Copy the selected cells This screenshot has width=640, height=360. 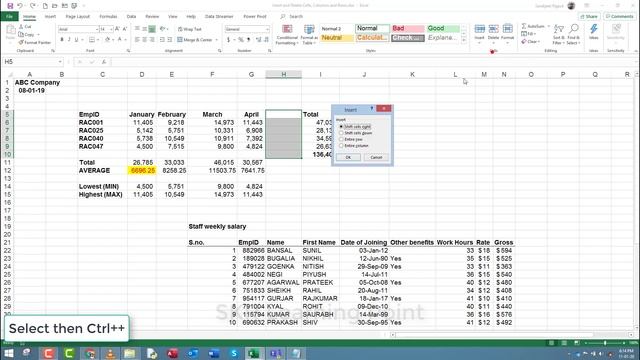(27, 35)
